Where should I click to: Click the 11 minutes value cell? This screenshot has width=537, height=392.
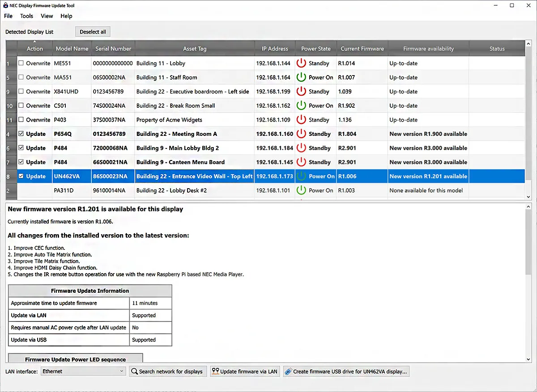tap(150, 303)
